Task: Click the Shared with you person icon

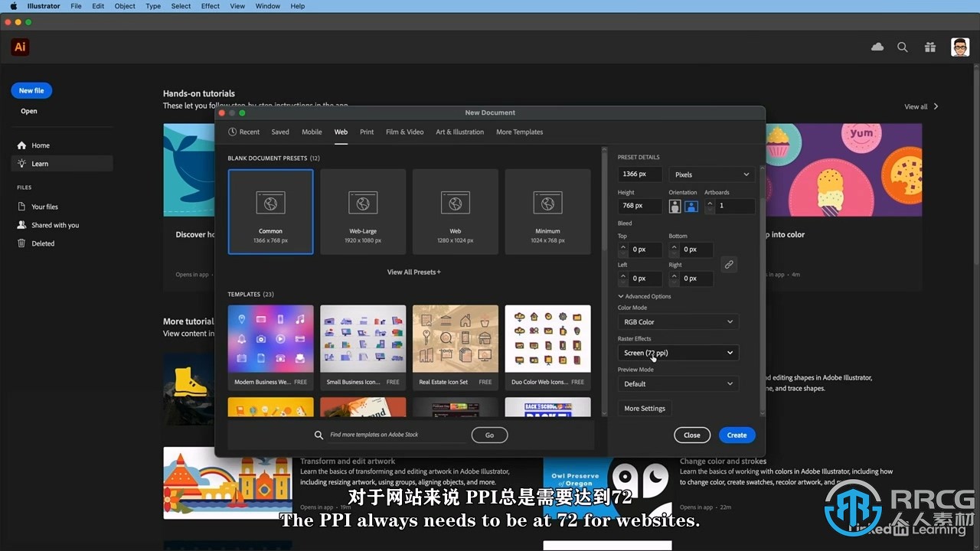Action: (21, 225)
